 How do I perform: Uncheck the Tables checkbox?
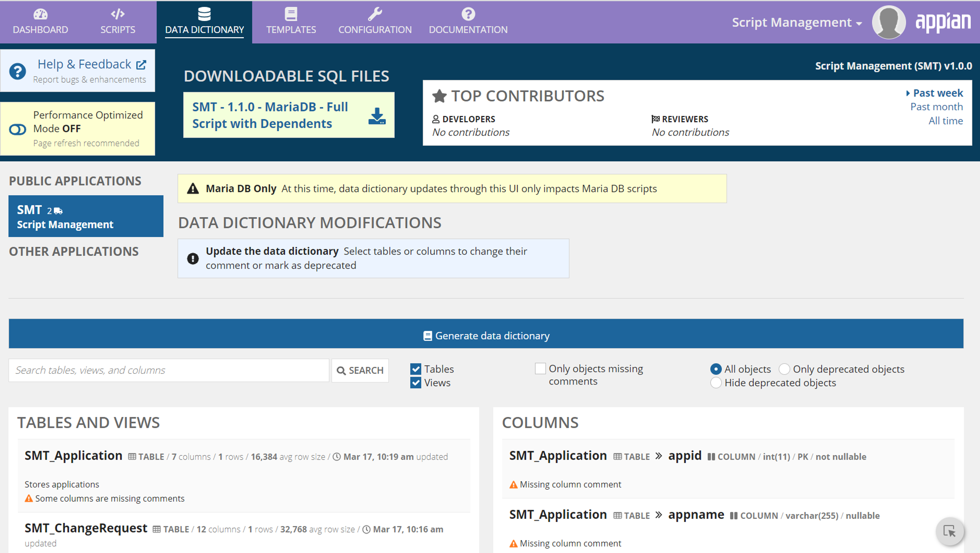(x=416, y=369)
